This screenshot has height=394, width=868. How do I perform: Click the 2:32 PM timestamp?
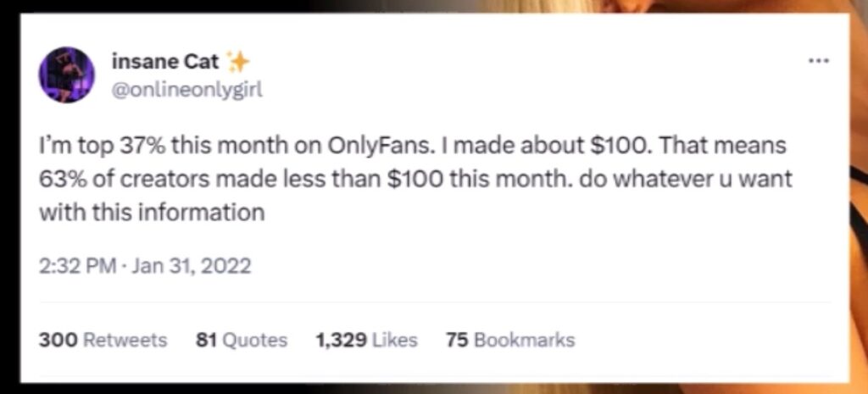(x=77, y=266)
